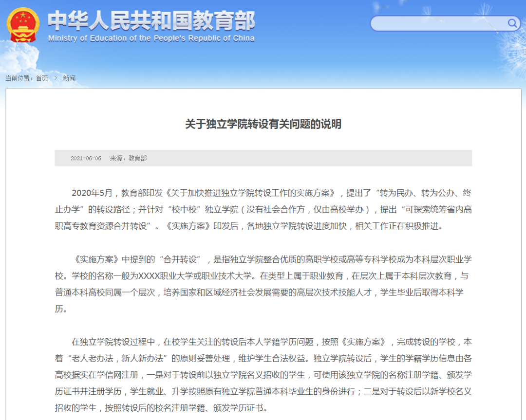Click the paragraph beginning with 2020年5月
526x420 pixels.
(x=263, y=209)
